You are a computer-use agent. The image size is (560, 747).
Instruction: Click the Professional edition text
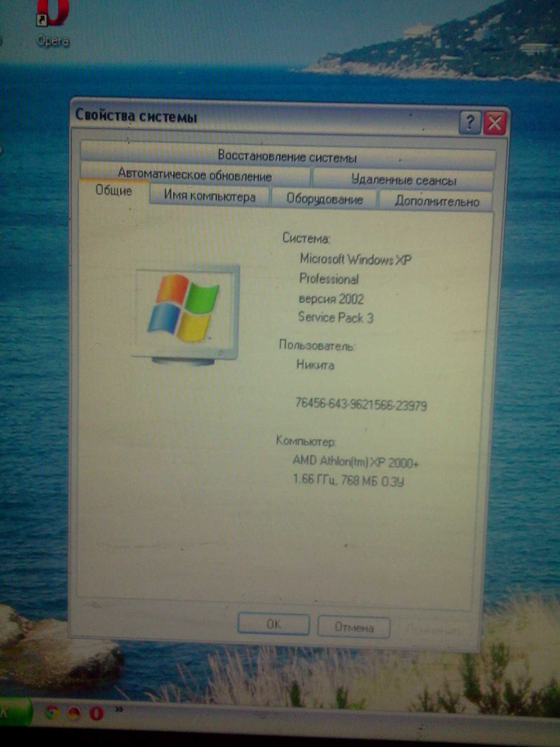tap(329, 279)
